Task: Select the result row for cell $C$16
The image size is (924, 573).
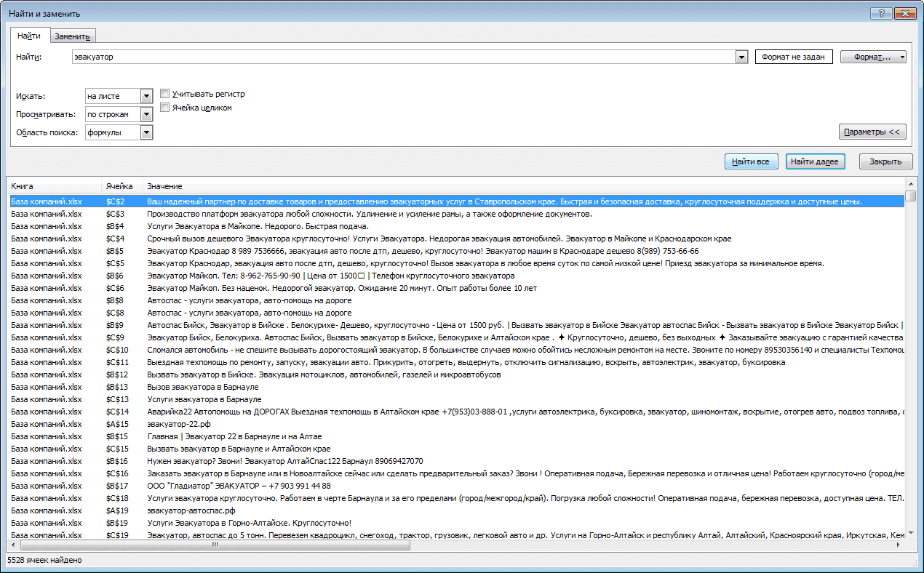Action: tap(456, 473)
